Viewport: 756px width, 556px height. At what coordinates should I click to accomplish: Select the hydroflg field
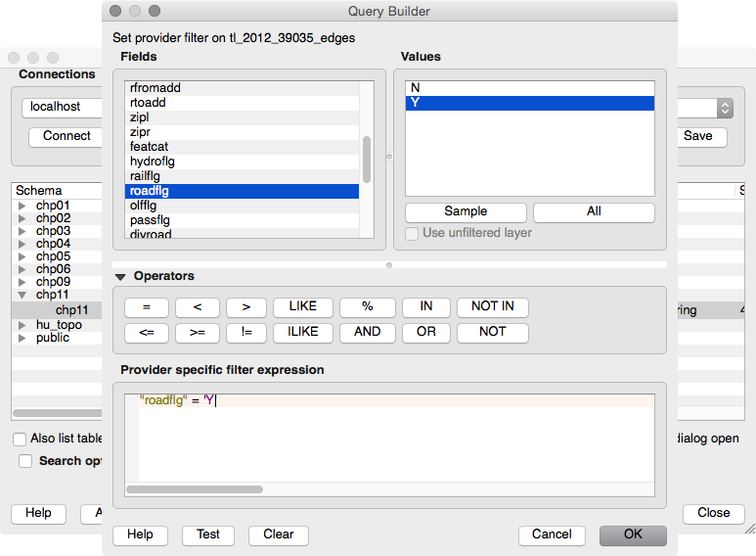tap(153, 162)
